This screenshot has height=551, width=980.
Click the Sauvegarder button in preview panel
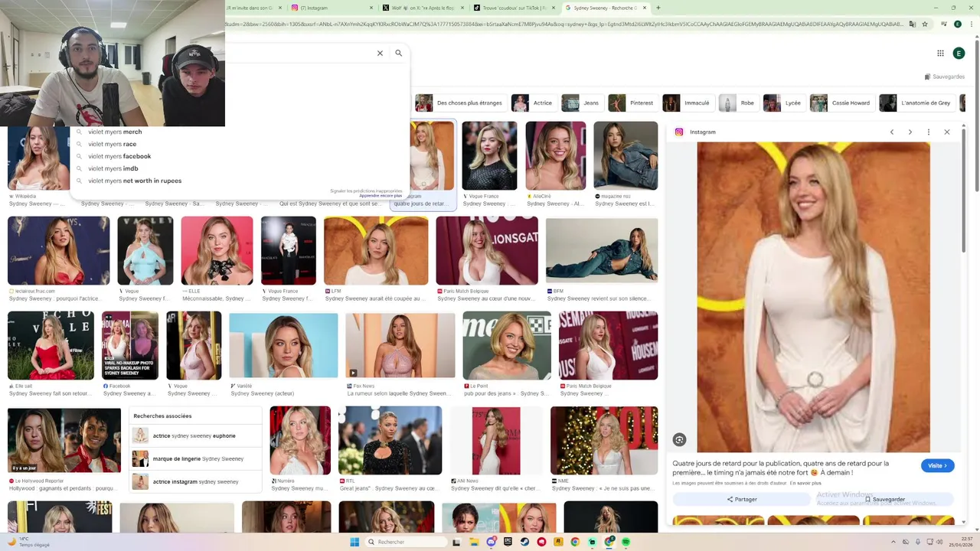[x=884, y=499]
